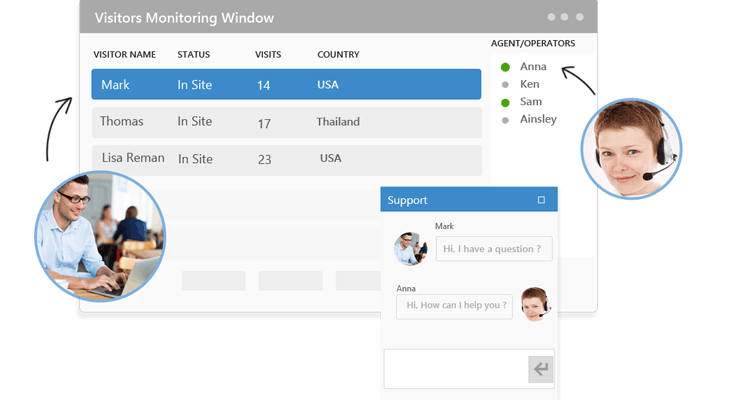733x400 pixels.
Task: Click the Support window maximize square icon
Action: [541, 200]
